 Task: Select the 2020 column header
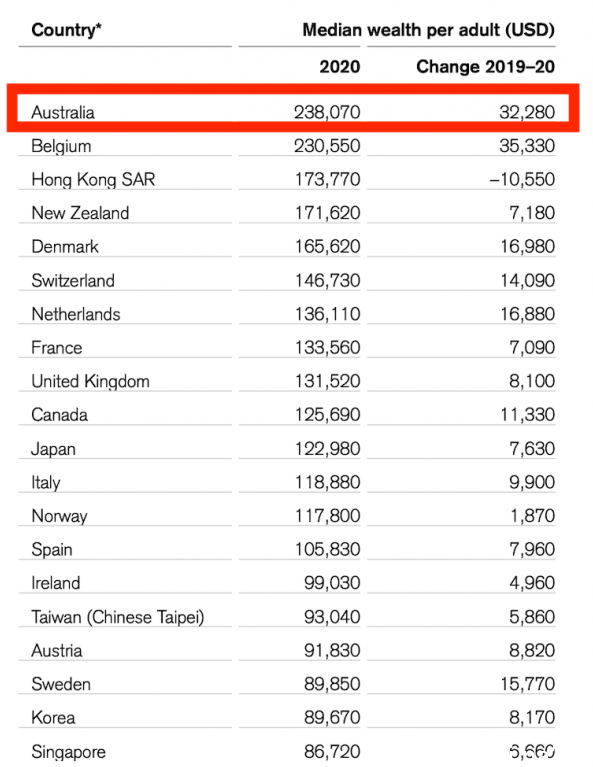coord(340,66)
